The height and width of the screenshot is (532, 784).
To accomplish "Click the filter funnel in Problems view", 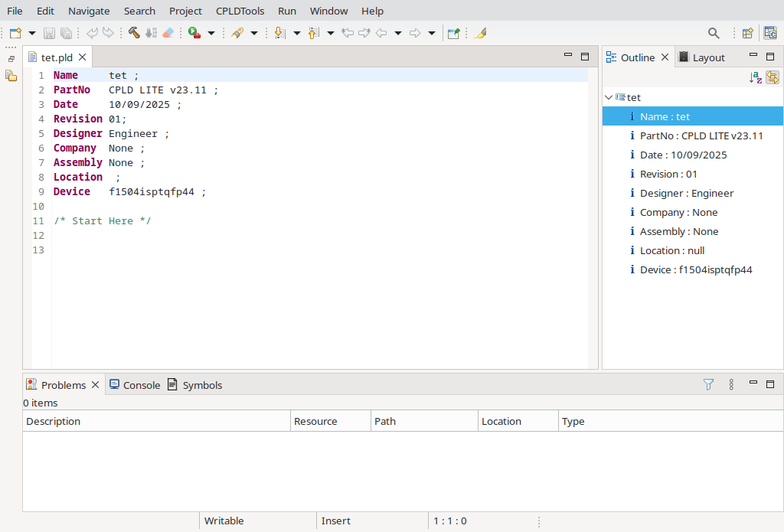I will coord(708,384).
